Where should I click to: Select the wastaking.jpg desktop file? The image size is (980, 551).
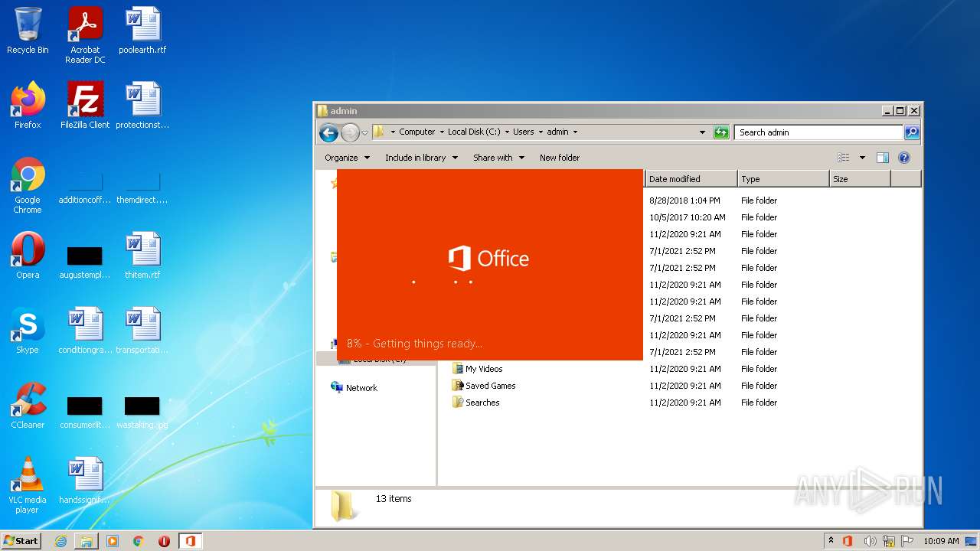click(142, 412)
